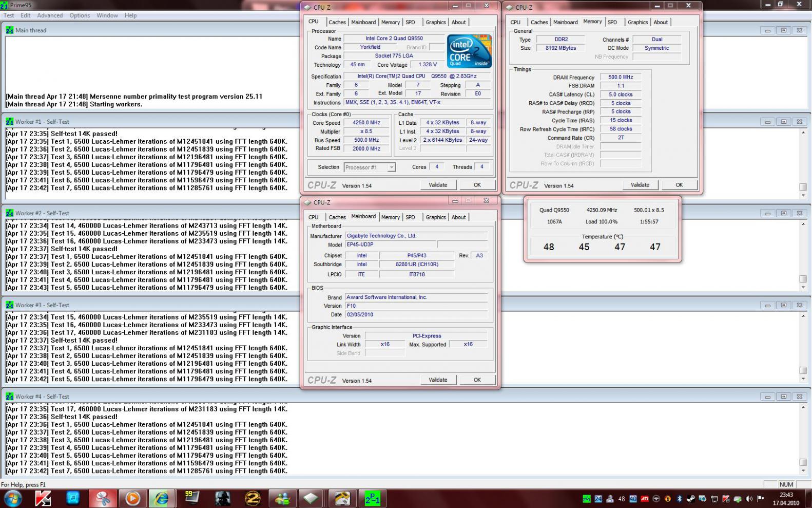This screenshot has height=508, width=812.
Task: Open the Processor #1 selection dropdown
Action: 370,167
